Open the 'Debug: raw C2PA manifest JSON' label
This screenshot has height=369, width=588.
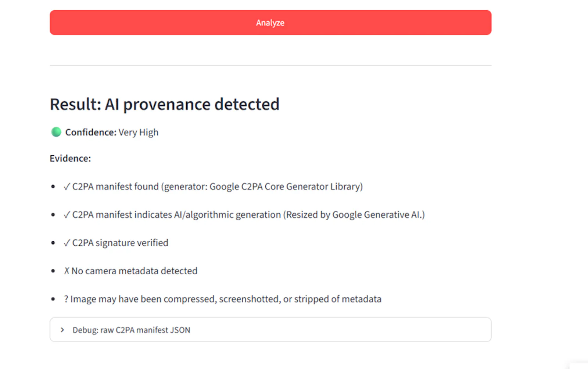tap(131, 330)
